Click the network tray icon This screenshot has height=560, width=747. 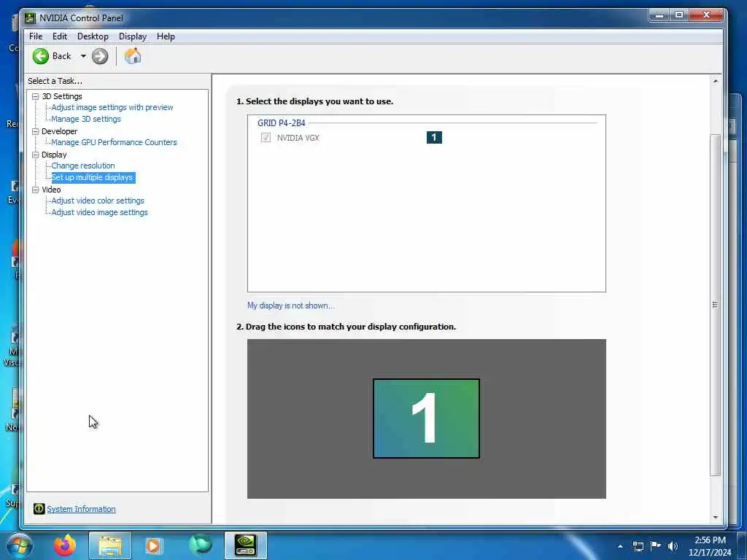click(638, 546)
